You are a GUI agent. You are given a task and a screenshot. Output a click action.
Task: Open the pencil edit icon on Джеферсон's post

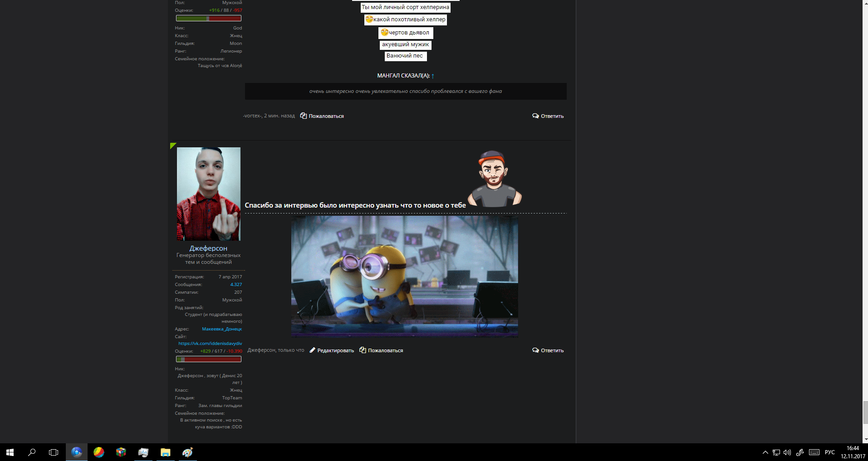pyautogui.click(x=313, y=350)
